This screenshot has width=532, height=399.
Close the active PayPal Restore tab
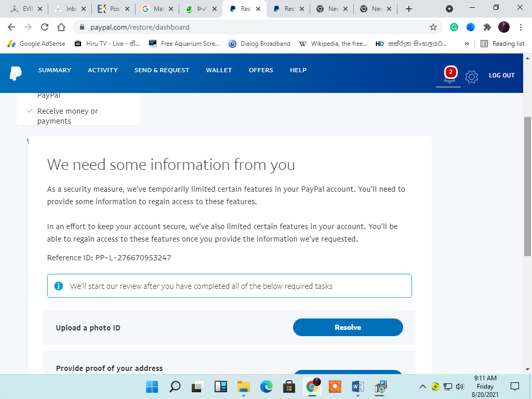[258, 9]
